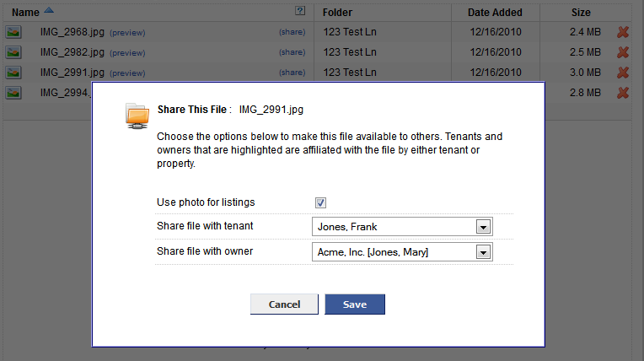The height and width of the screenshot is (361, 644).
Task: Sort files by Size column
Action: pyautogui.click(x=580, y=13)
